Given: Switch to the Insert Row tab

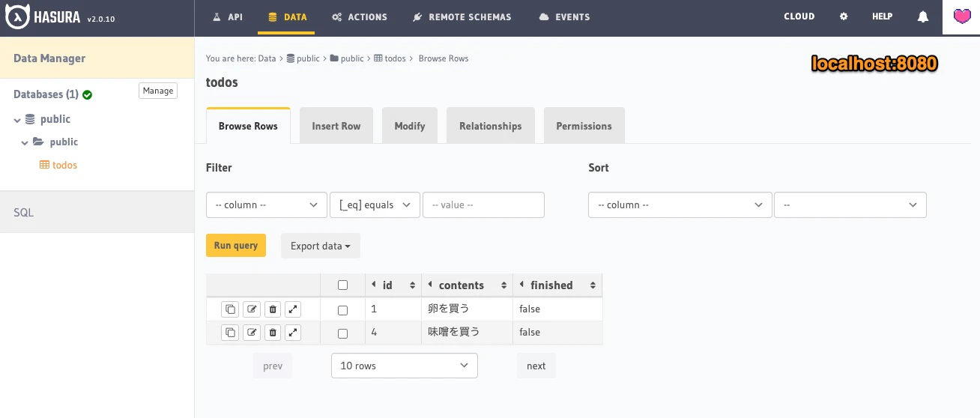Looking at the screenshot, I should coord(336,126).
